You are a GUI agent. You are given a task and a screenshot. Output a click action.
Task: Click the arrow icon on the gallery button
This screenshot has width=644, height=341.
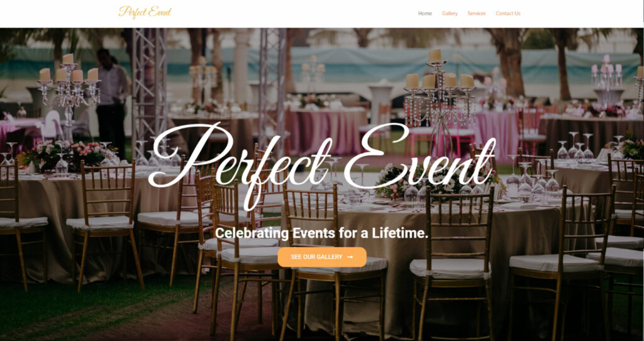pos(350,257)
